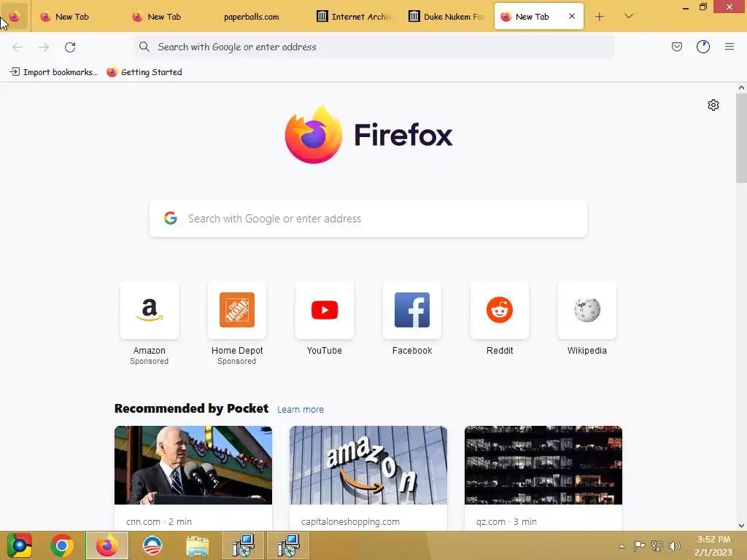Open File Explorer from the taskbar
Screen dimensions: 747x560
[197, 545]
